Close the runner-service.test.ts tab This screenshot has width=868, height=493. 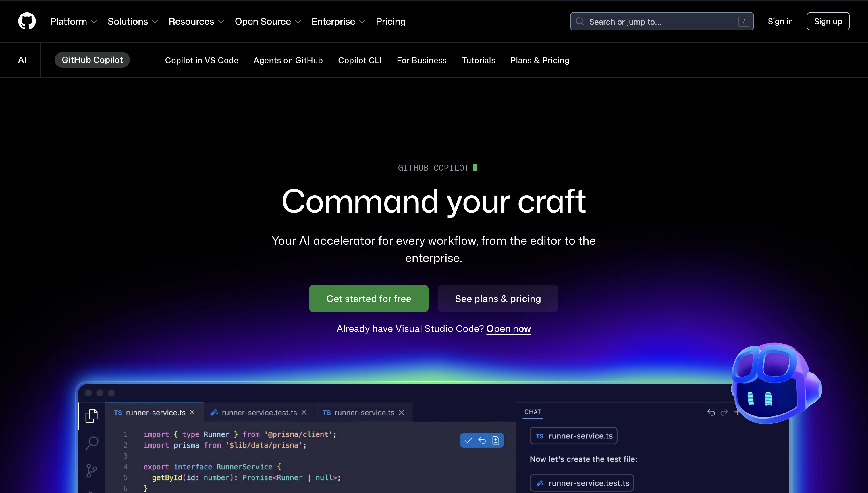[x=304, y=413]
